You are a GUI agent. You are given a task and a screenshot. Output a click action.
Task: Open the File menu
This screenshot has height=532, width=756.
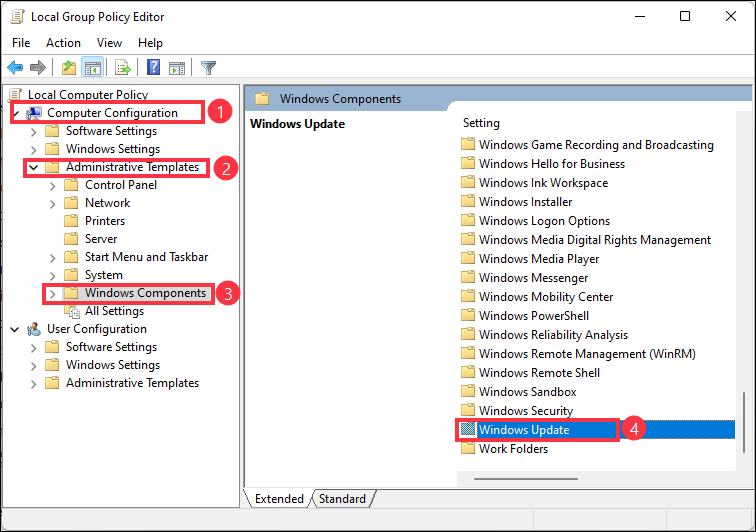pos(21,43)
